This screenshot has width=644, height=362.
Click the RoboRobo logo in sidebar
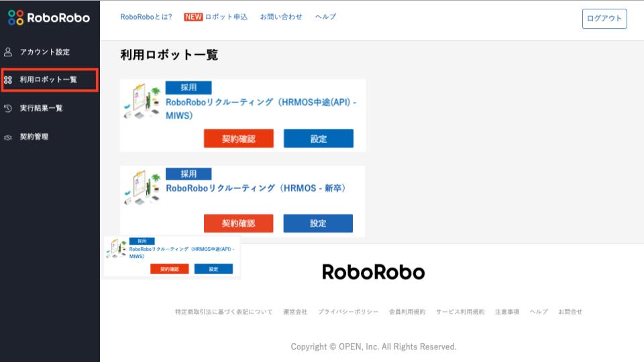(x=49, y=17)
